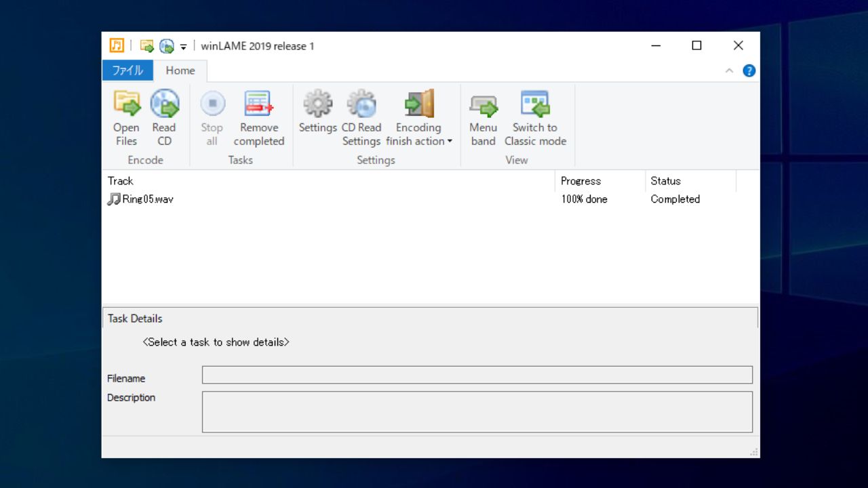
Task: Select the Home ribbon tab
Action: 180,70
